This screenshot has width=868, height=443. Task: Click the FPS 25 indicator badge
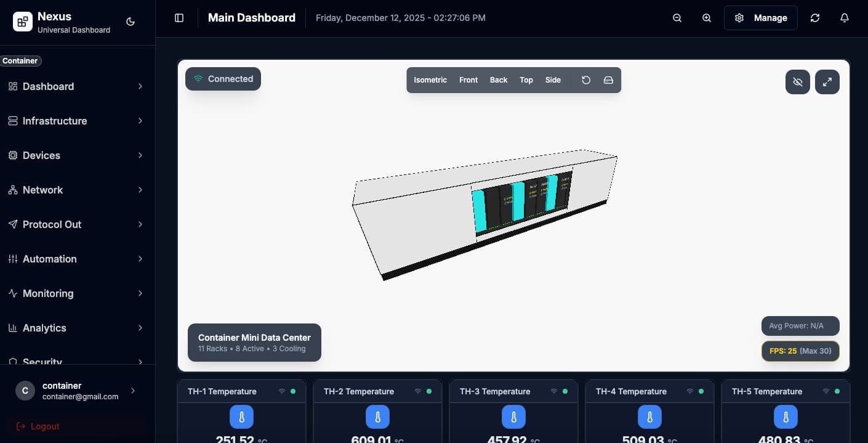tap(800, 351)
